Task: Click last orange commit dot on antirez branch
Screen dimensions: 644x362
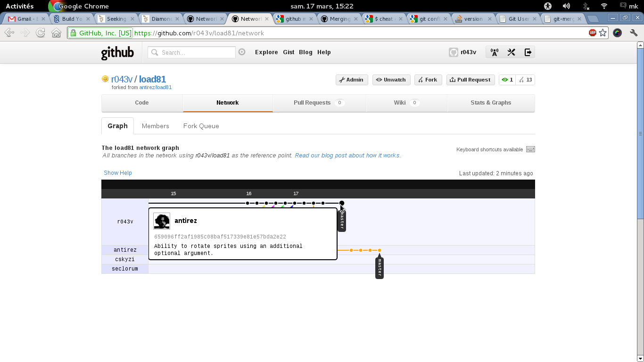Action: coord(380,250)
